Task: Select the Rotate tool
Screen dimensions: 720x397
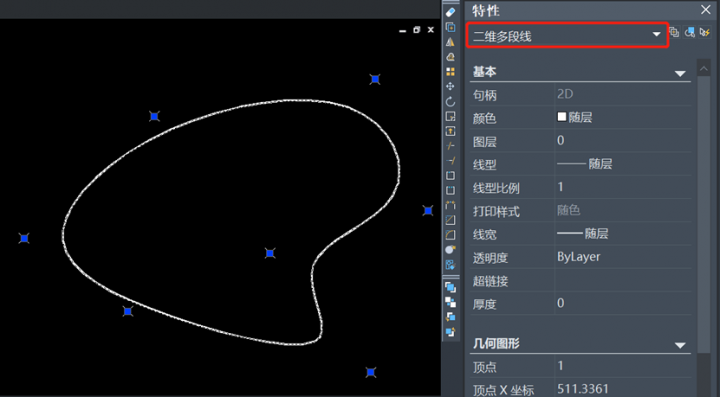Action: pyautogui.click(x=450, y=101)
